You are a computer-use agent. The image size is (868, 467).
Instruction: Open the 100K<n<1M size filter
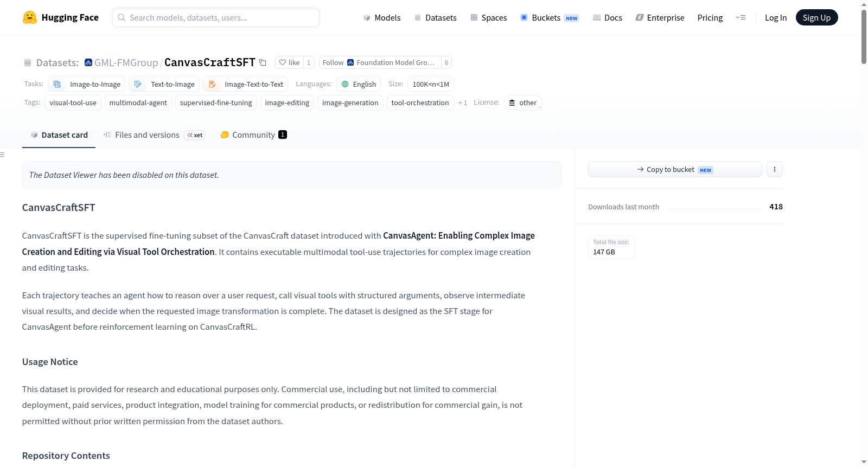[x=431, y=84]
